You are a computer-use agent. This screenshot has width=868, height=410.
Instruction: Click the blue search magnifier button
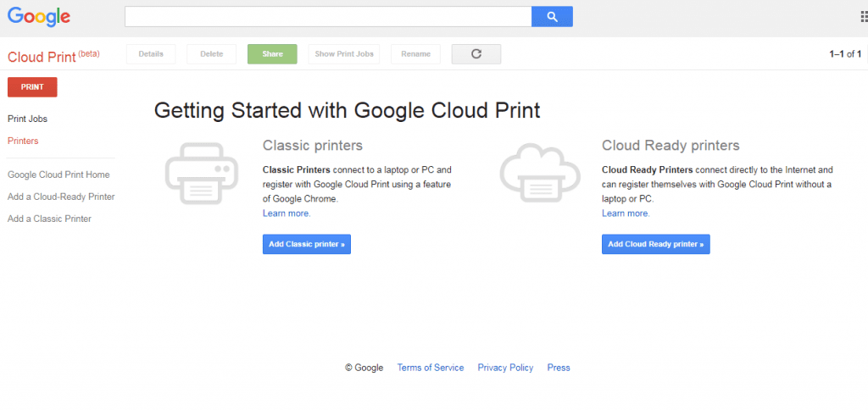pos(552,17)
